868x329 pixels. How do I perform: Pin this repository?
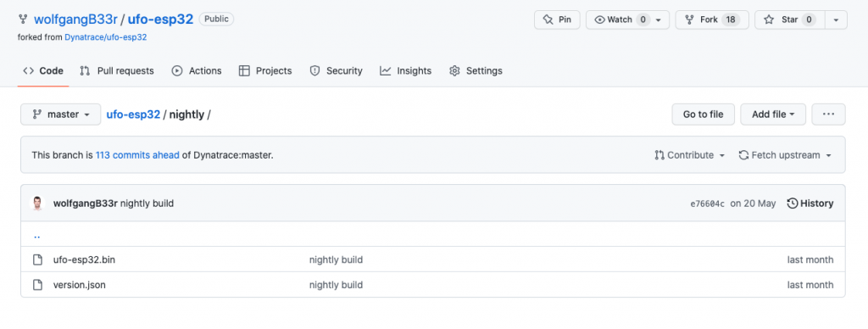point(557,20)
